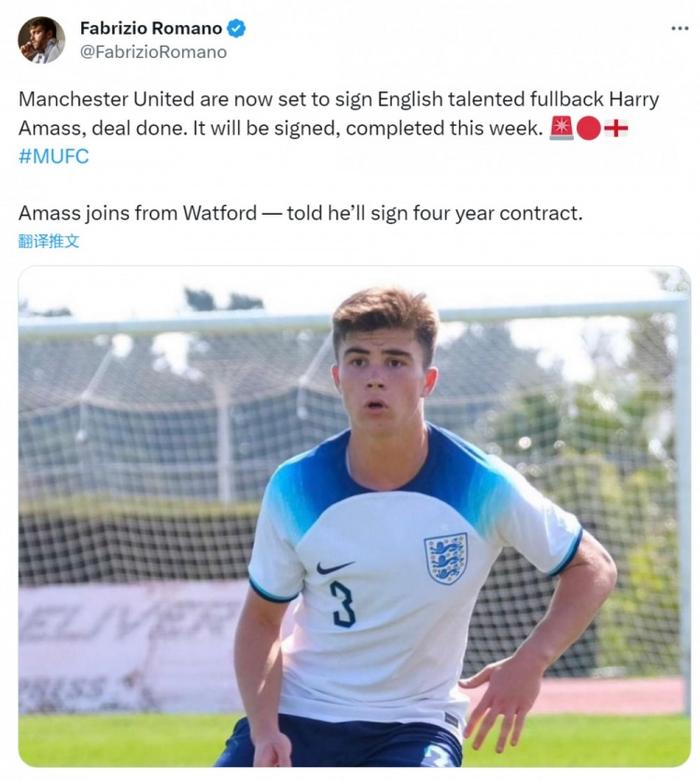
Task: Click the Nike swoosh on the jersey
Action: pyautogui.click(x=334, y=567)
